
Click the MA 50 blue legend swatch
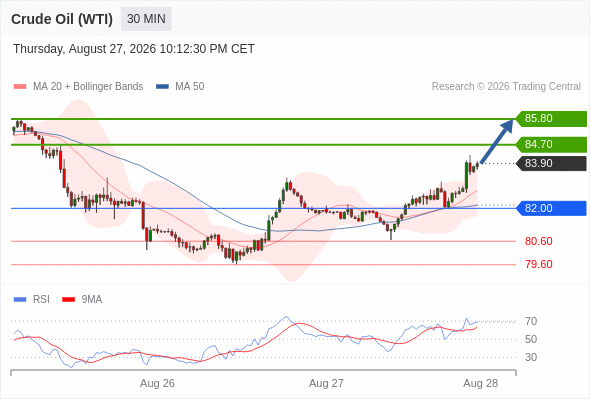click(x=162, y=87)
